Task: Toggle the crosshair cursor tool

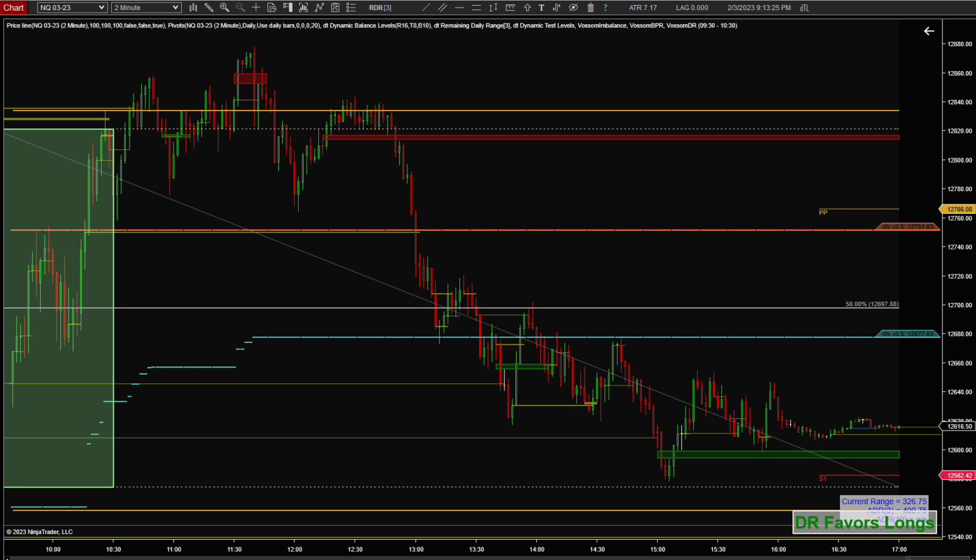Action: pos(257,8)
